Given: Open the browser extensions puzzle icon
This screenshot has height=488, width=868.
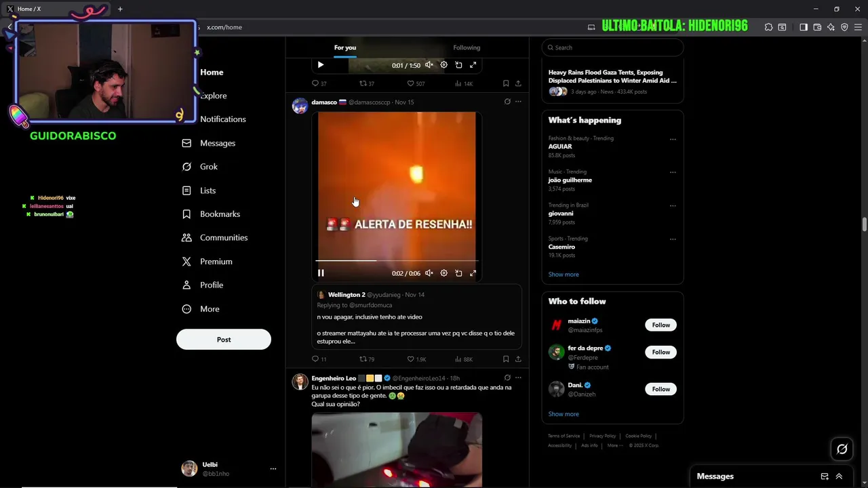Looking at the screenshot, I should coord(768,27).
